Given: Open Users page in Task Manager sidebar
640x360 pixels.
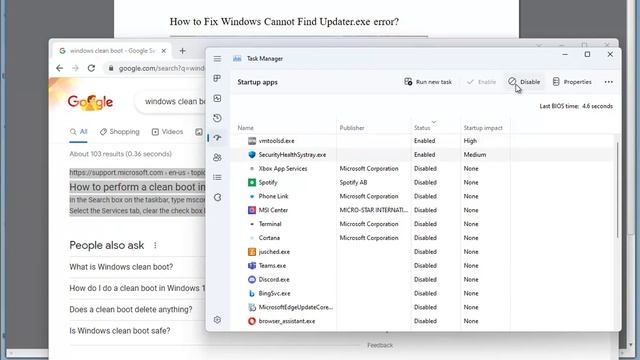Looking at the screenshot, I should point(217,158).
